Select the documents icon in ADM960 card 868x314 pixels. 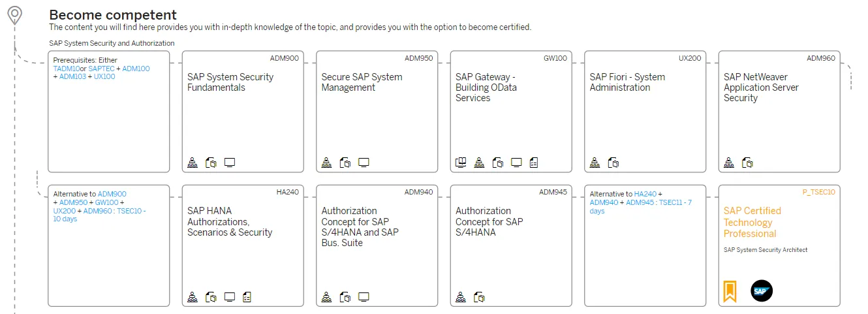click(748, 163)
